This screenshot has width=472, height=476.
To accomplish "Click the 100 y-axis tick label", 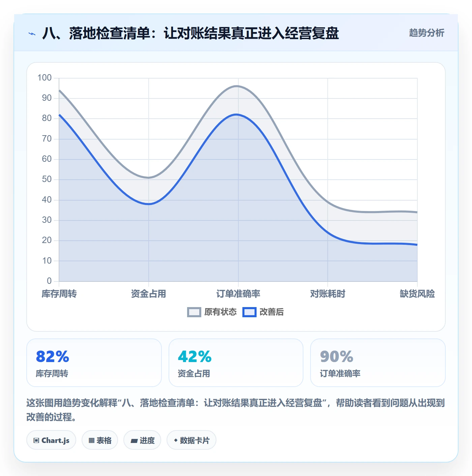I will coord(45,78).
